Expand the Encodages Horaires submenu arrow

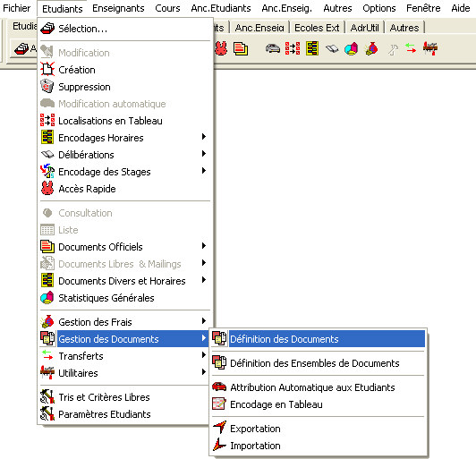tap(204, 137)
